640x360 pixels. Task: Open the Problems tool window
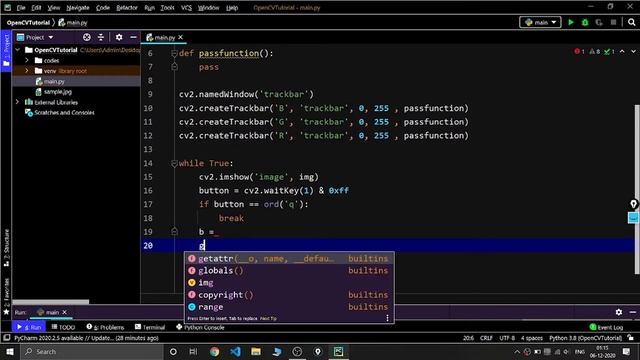click(105, 327)
